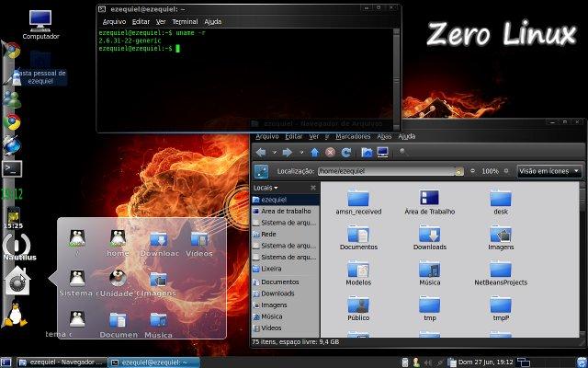Toggle text-based location bar button

click(261, 171)
